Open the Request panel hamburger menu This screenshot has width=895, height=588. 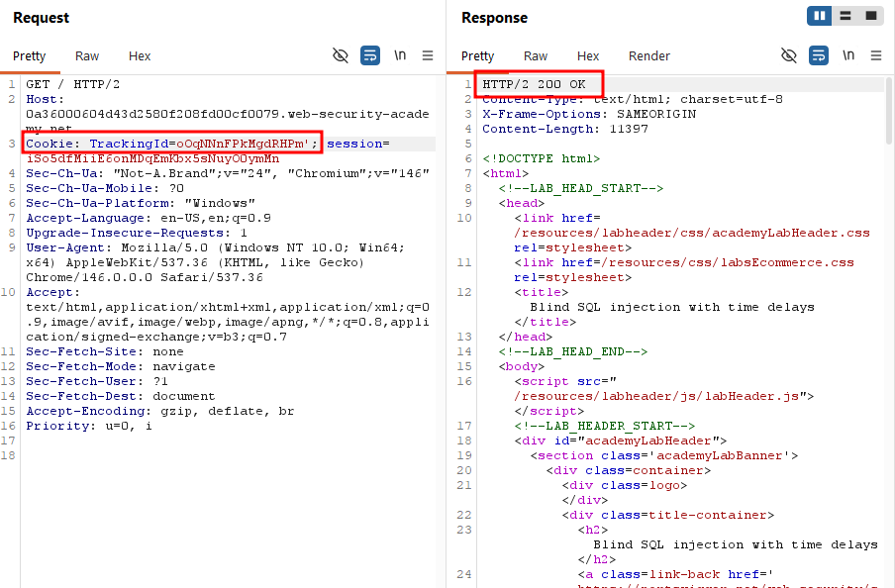[428, 55]
